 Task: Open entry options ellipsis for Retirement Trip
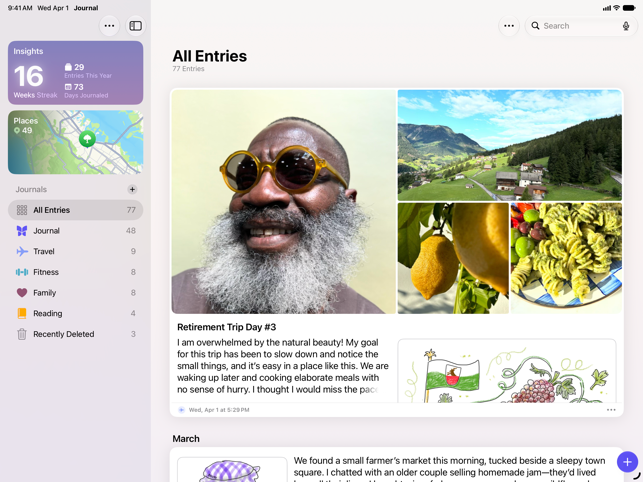611,410
